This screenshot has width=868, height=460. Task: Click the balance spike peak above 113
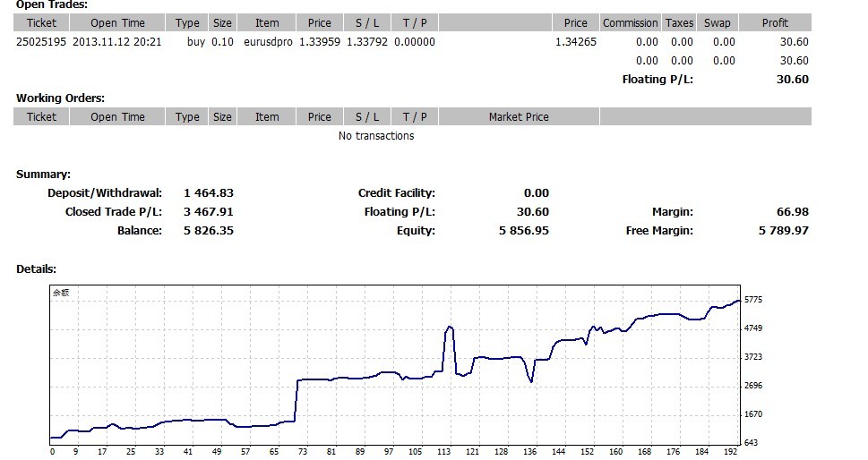point(450,328)
